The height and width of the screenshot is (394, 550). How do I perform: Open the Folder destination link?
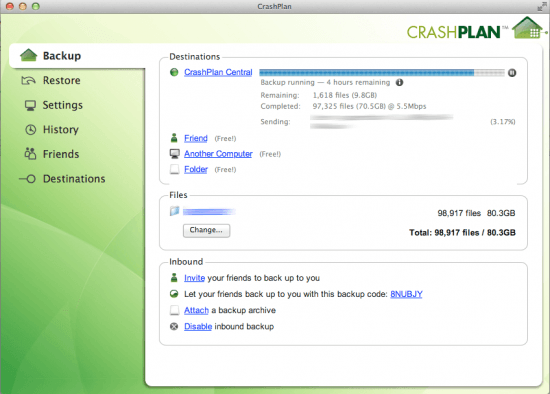[x=196, y=169]
